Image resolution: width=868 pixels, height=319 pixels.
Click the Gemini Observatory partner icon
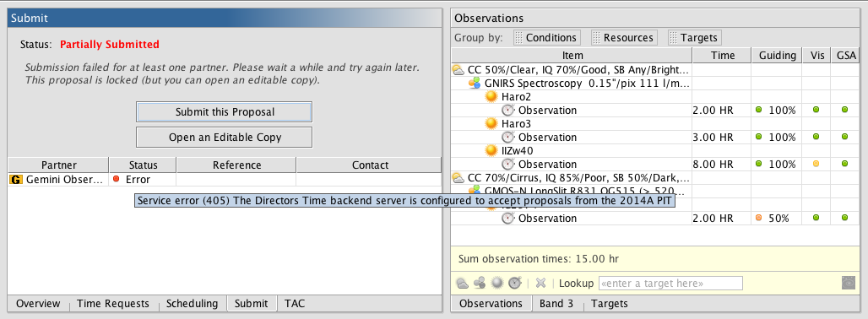coord(17,179)
